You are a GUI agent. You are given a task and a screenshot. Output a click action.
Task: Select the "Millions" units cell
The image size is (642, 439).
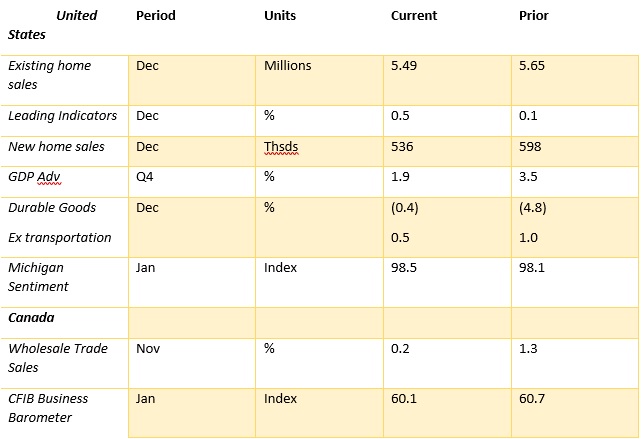(x=288, y=66)
